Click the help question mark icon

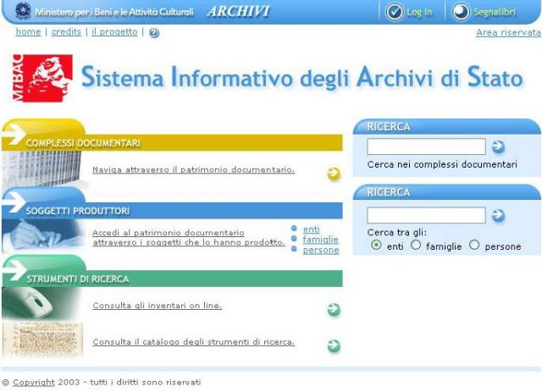point(154,33)
